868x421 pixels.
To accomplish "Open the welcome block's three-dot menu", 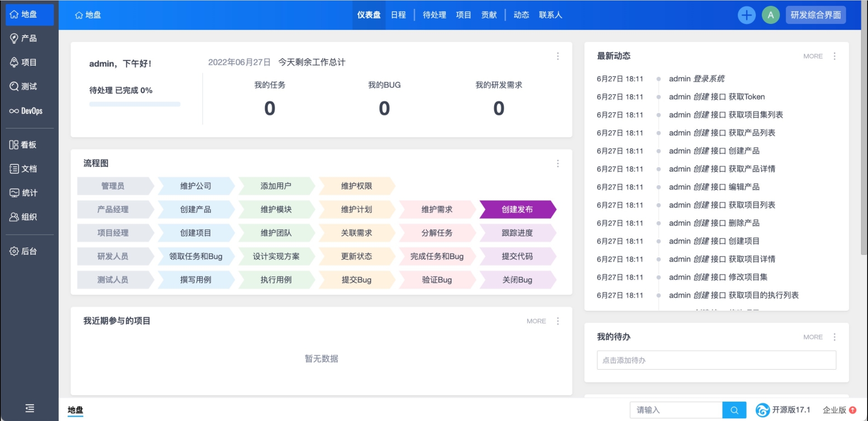I will tap(558, 56).
